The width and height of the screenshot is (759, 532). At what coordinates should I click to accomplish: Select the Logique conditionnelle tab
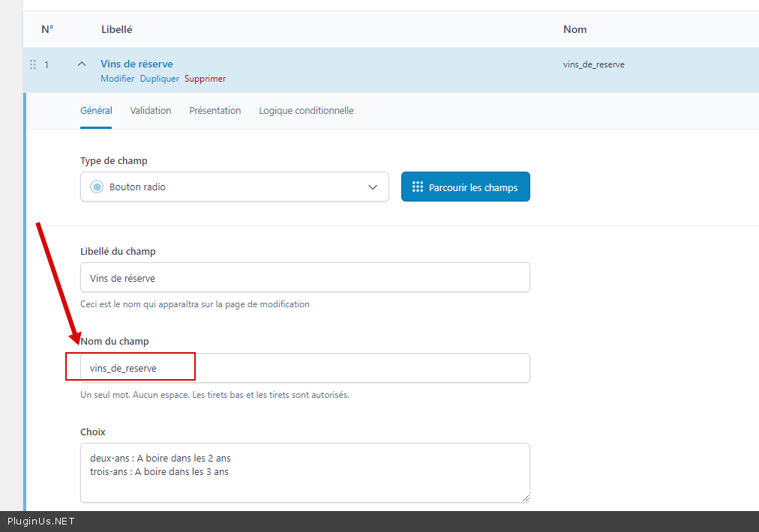click(306, 111)
